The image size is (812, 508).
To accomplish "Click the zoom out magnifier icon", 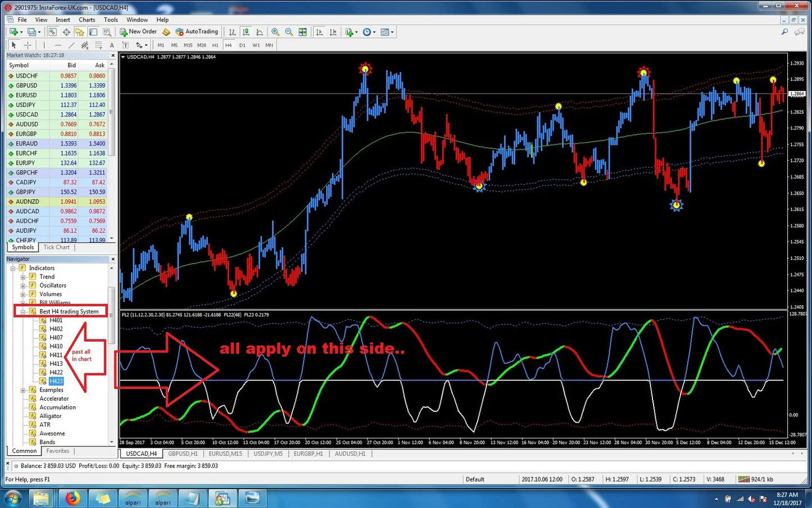I will (x=289, y=32).
